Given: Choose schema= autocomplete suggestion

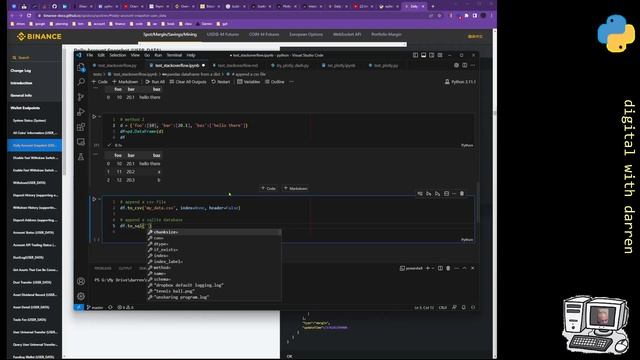Looking at the screenshot, I should click(x=214, y=280).
